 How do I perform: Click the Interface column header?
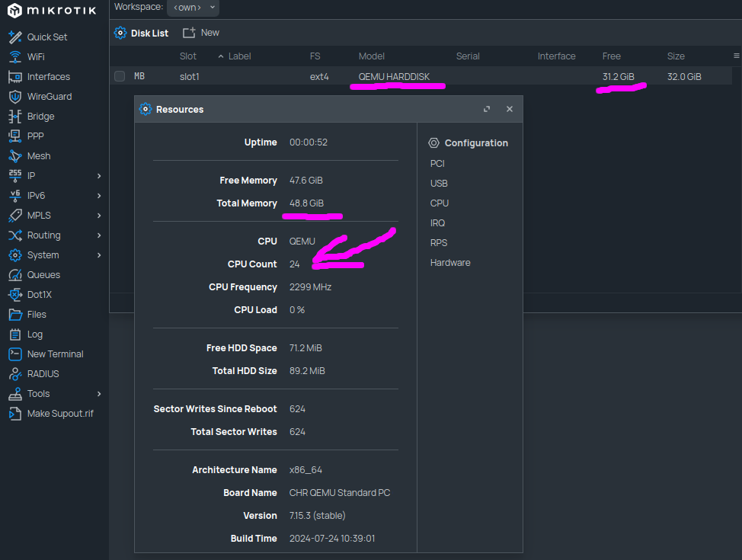click(556, 56)
